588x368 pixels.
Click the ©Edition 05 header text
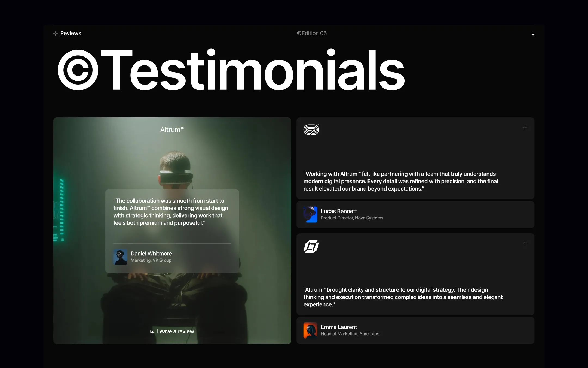[x=312, y=33]
